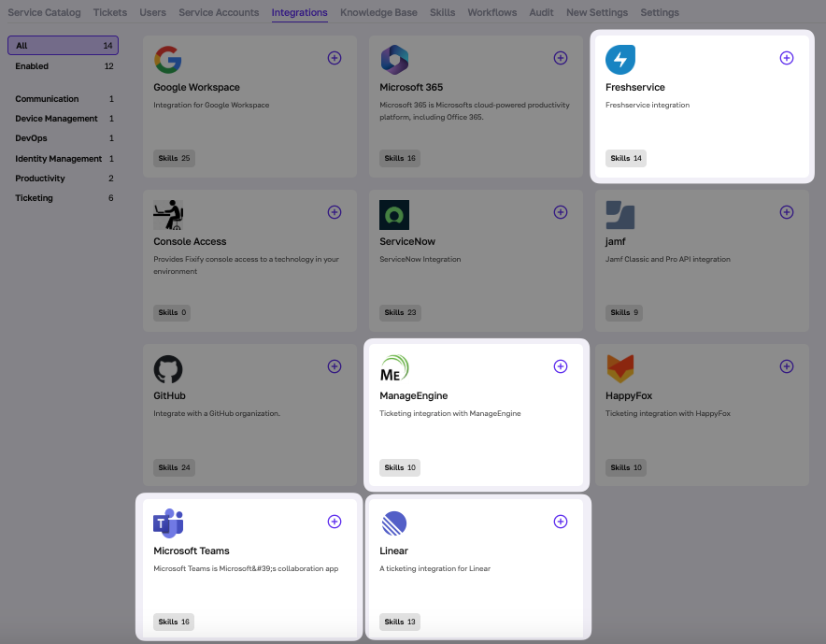The width and height of the screenshot is (826, 644).
Task: Click the Linear logo
Action: (395, 522)
